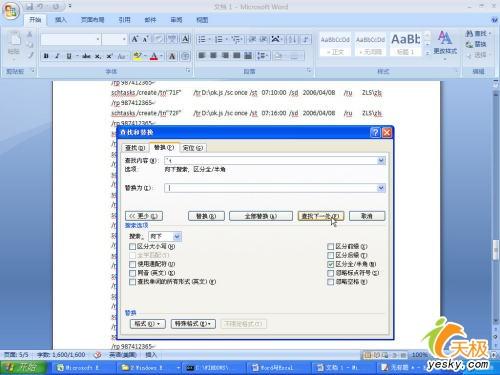
Task: Open the 页面布局 ribbon tab
Action: point(92,20)
